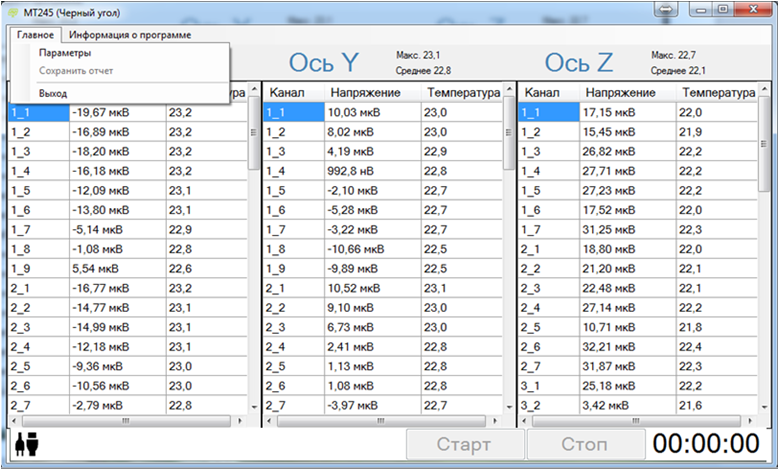Select channel 2_7 row with -2,79 мкВ
Screen dimensions: 779x469
coord(39,405)
